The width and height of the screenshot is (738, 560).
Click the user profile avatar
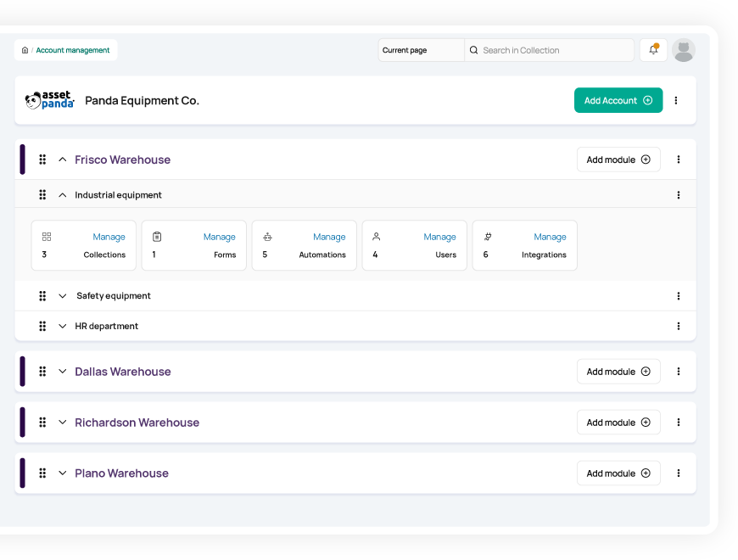click(x=684, y=50)
